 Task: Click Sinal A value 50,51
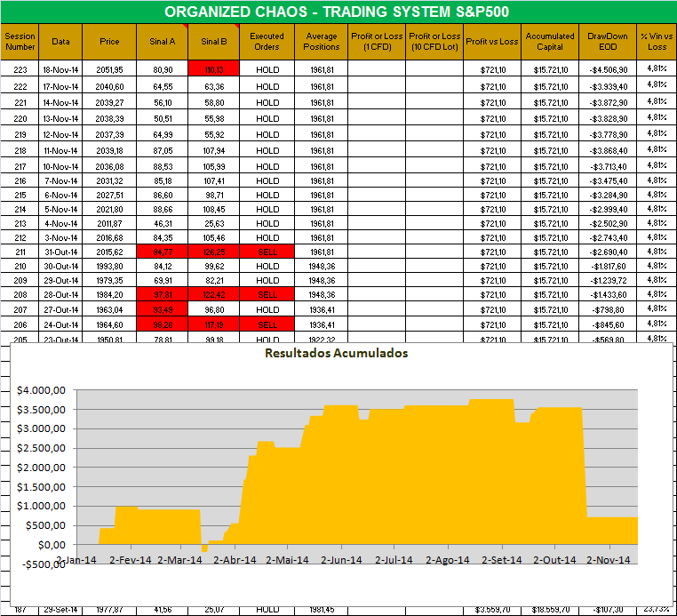pos(163,119)
